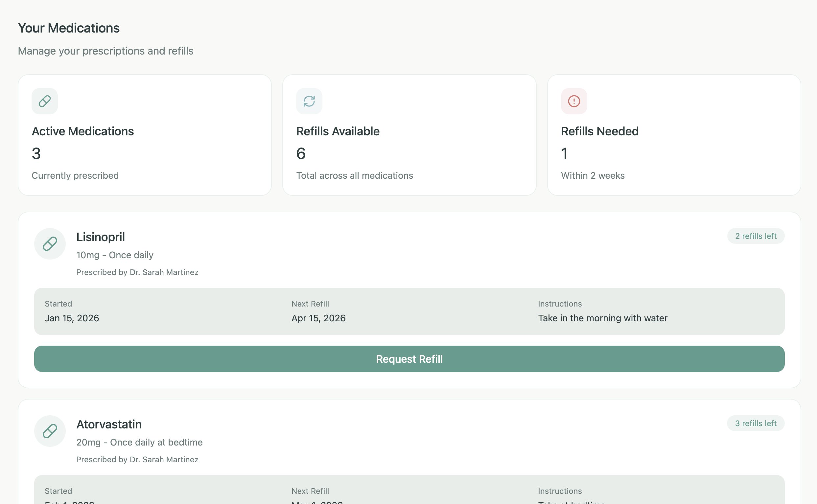Open the Lisinopril medication name
The width and height of the screenshot is (817, 504).
[100, 237]
